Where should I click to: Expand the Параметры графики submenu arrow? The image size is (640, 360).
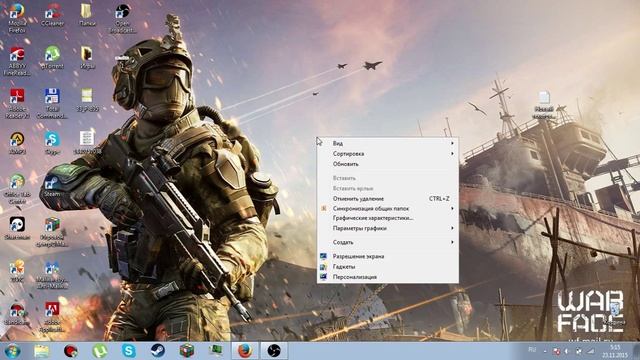pyautogui.click(x=452, y=228)
